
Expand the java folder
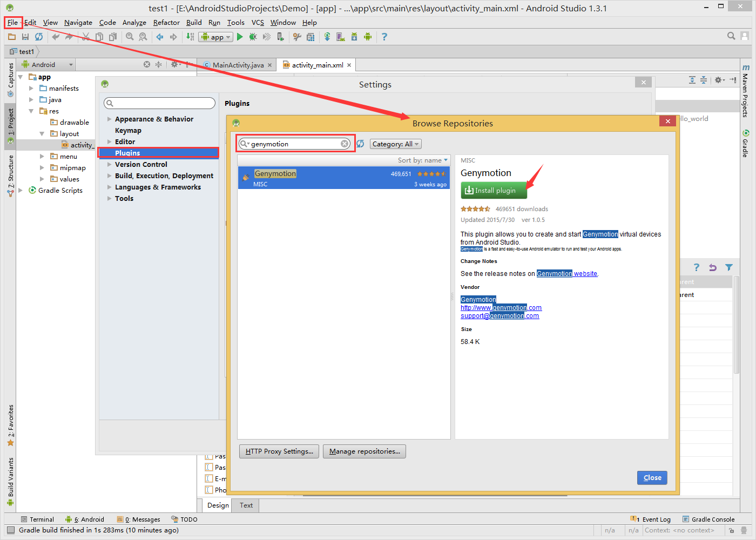click(x=31, y=99)
